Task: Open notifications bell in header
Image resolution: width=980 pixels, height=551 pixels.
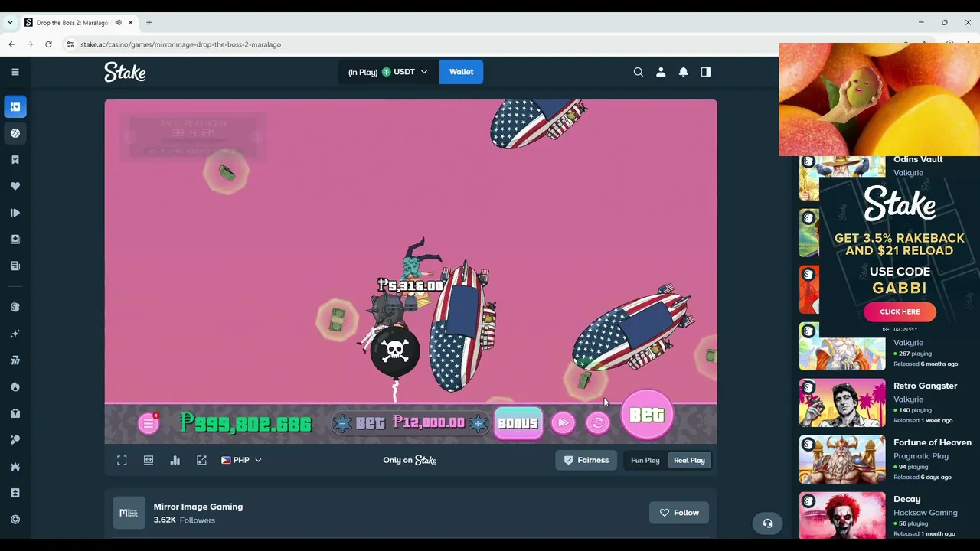Action: [683, 72]
